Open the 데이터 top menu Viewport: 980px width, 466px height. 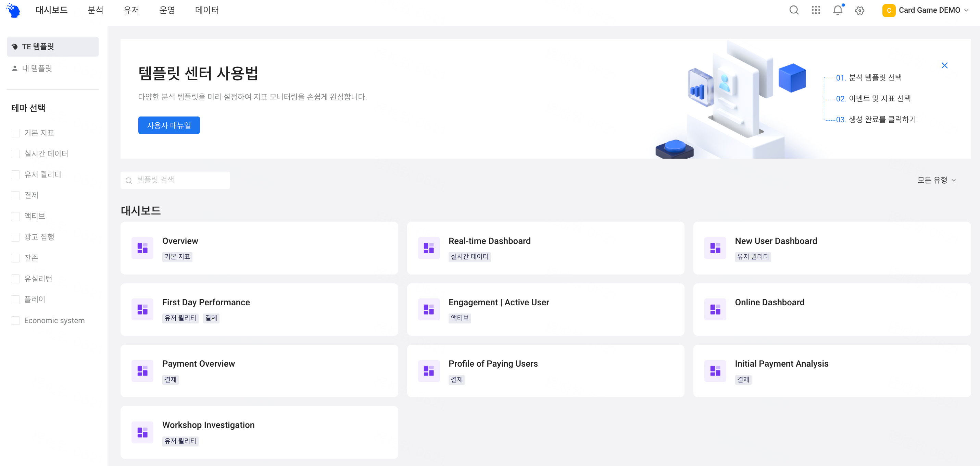tap(207, 10)
